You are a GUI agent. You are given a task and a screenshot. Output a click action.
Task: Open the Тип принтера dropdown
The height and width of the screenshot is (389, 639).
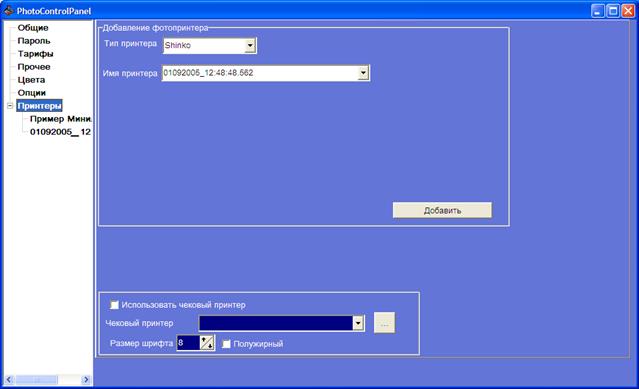click(x=250, y=46)
